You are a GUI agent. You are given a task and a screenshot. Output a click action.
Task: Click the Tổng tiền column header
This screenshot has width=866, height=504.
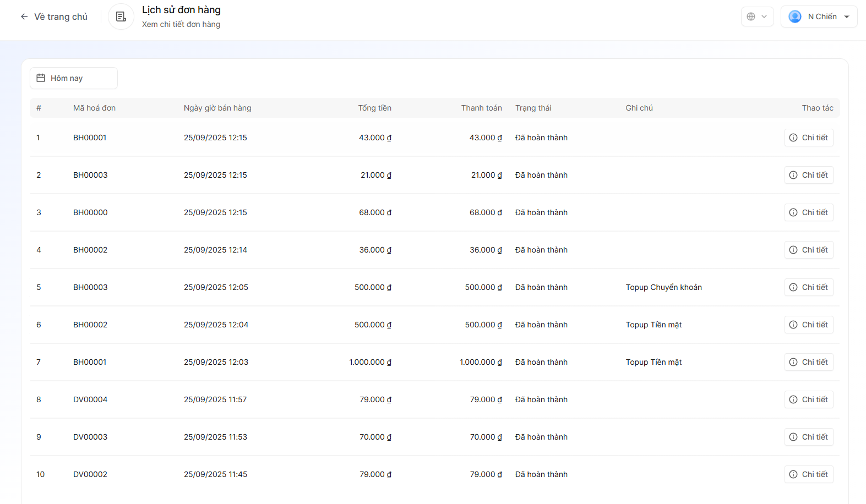[x=374, y=108]
